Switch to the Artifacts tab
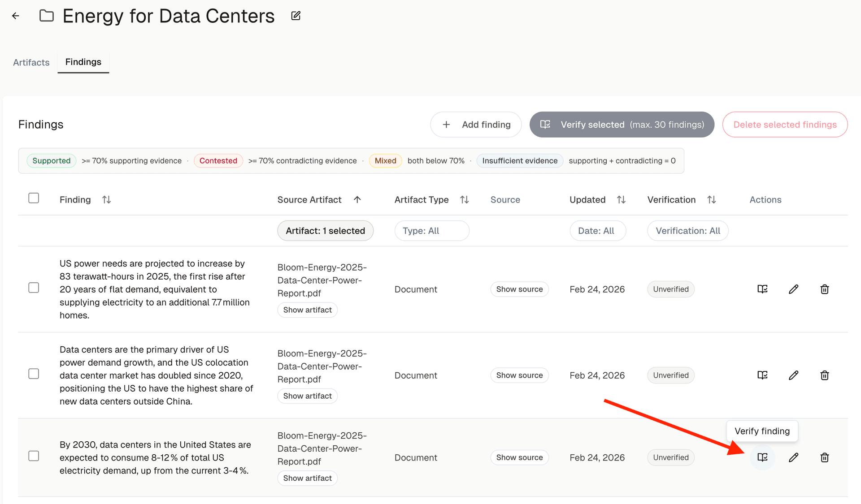The width and height of the screenshot is (861, 504). (x=31, y=62)
